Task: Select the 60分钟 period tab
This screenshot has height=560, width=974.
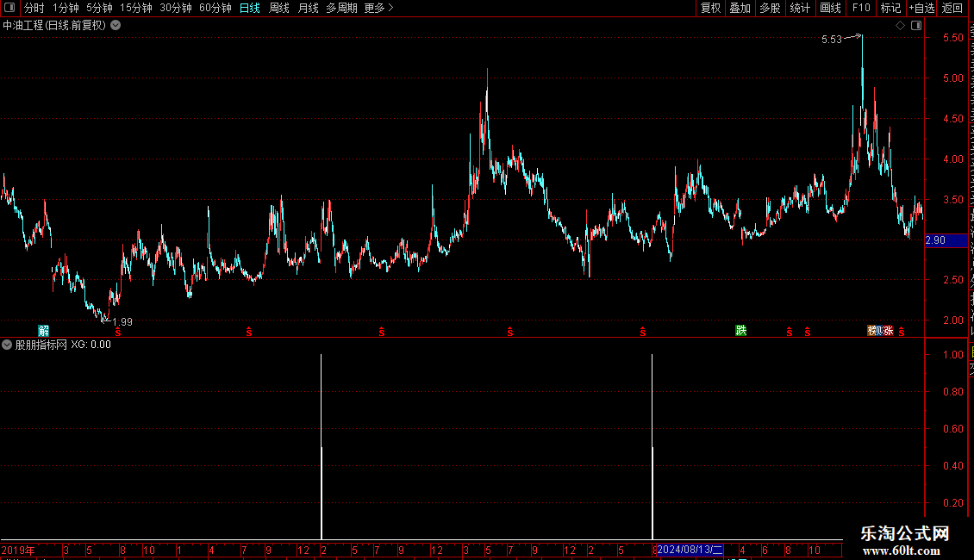Action: pyautogui.click(x=215, y=8)
